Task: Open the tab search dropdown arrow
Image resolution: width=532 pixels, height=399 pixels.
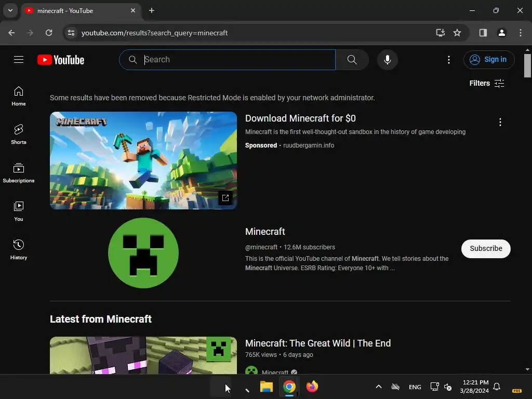Action: [10, 10]
